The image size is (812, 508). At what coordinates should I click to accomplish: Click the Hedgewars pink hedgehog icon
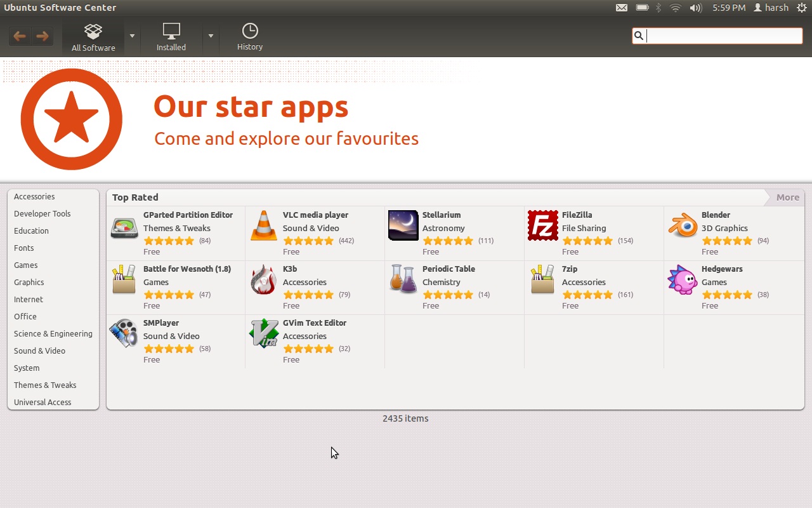coord(683,280)
